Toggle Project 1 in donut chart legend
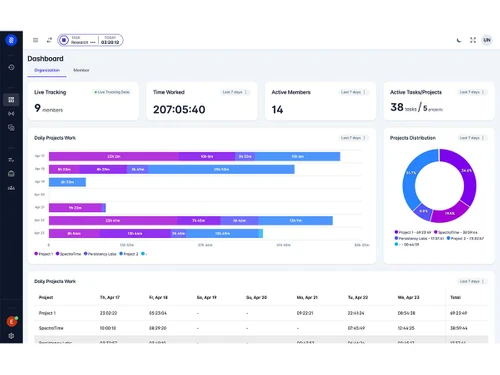The height and width of the screenshot is (375, 500). coord(413,232)
